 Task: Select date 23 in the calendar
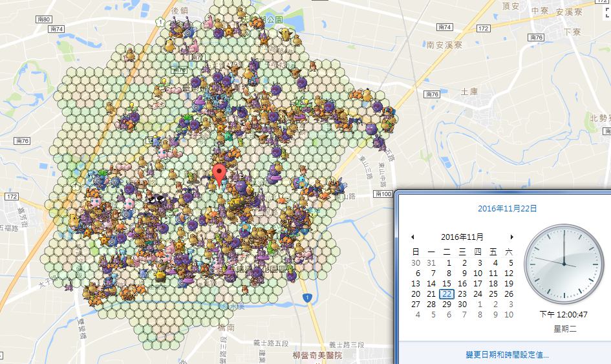(x=462, y=294)
